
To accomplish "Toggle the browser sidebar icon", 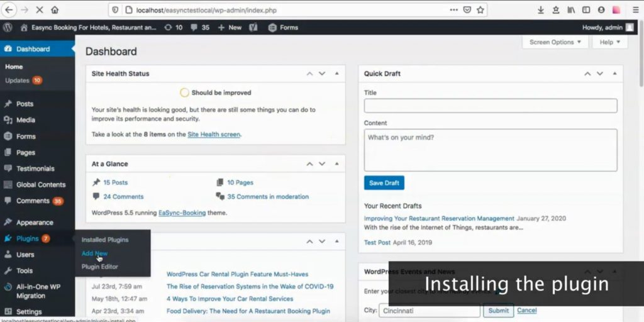I will pyautogui.click(x=586, y=10).
